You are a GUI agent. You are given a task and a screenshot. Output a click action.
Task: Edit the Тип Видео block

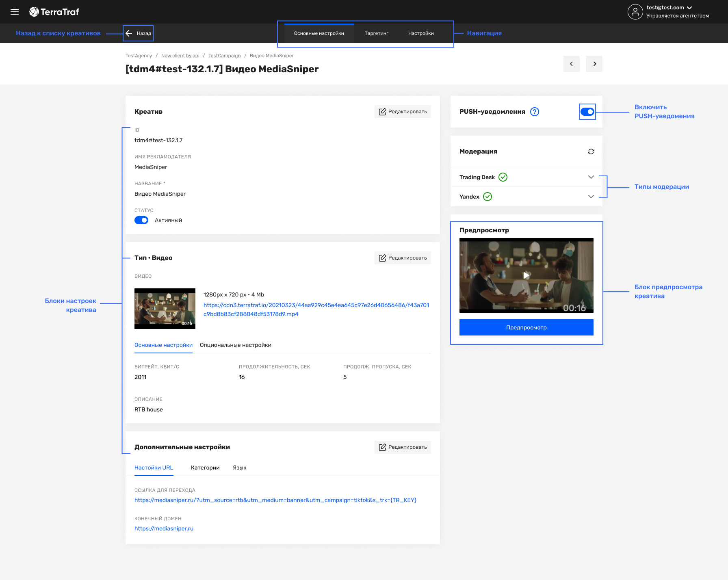pyautogui.click(x=403, y=258)
